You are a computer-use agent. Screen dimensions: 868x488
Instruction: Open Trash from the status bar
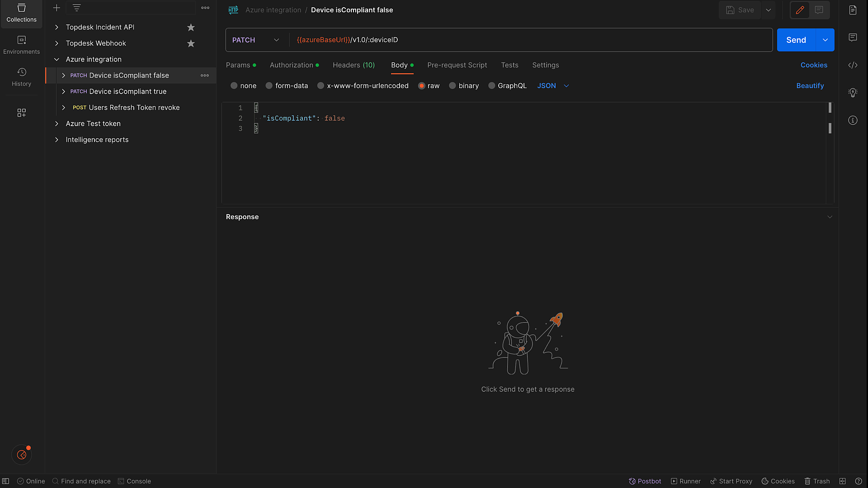pos(817,481)
